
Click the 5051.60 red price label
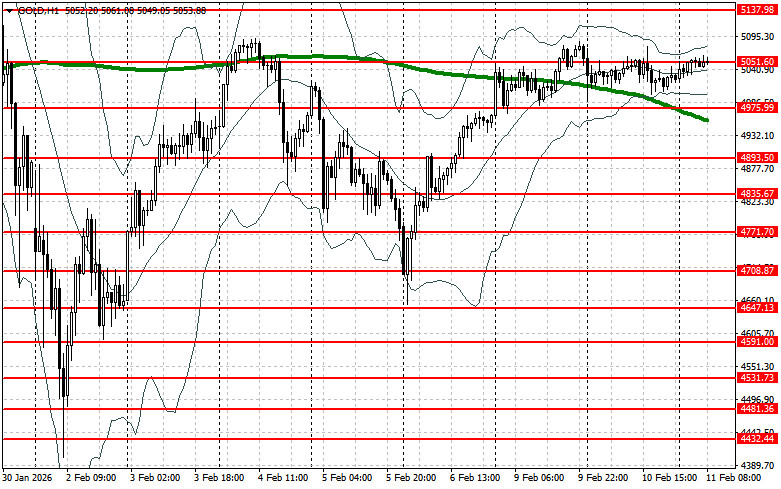[x=757, y=62]
